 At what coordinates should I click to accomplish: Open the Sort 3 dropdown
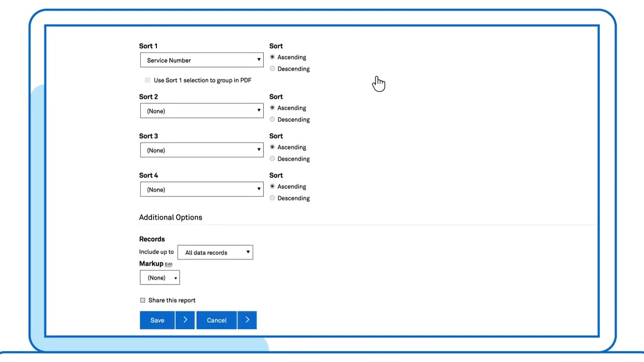[201, 150]
